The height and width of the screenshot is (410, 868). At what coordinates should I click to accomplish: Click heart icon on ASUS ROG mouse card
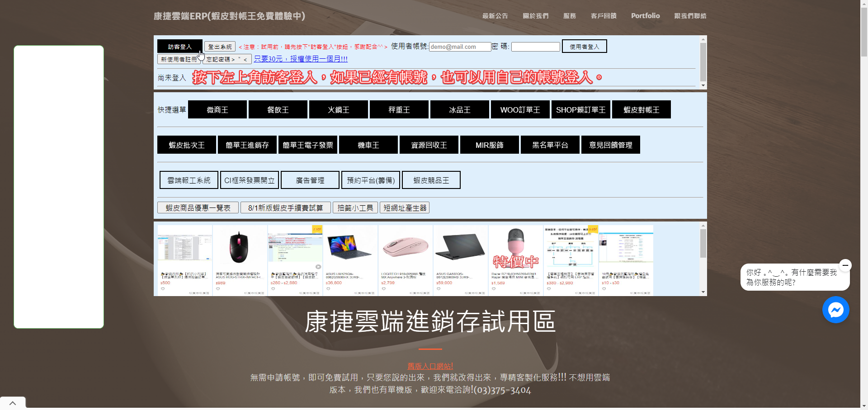[218, 289]
